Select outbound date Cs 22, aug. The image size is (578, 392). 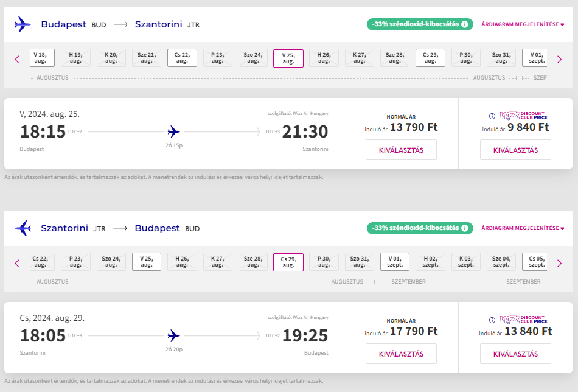[x=182, y=58]
